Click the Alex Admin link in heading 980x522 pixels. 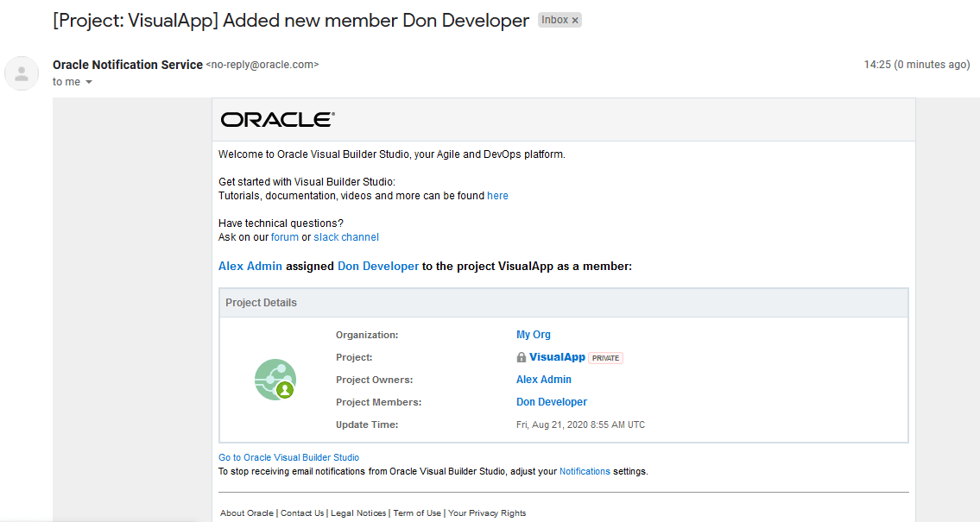coord(250,267)
